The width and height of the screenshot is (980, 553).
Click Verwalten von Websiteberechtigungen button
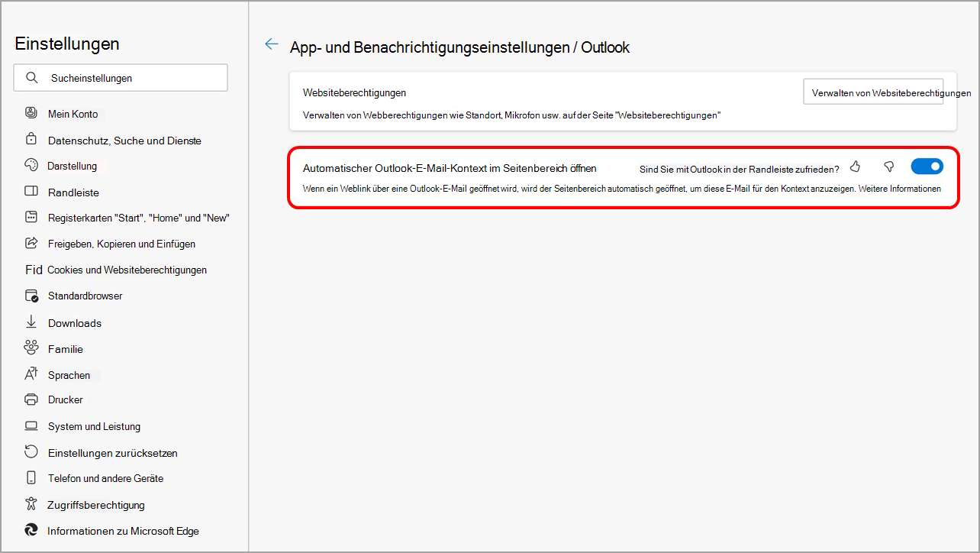click(x=873, y=92)
